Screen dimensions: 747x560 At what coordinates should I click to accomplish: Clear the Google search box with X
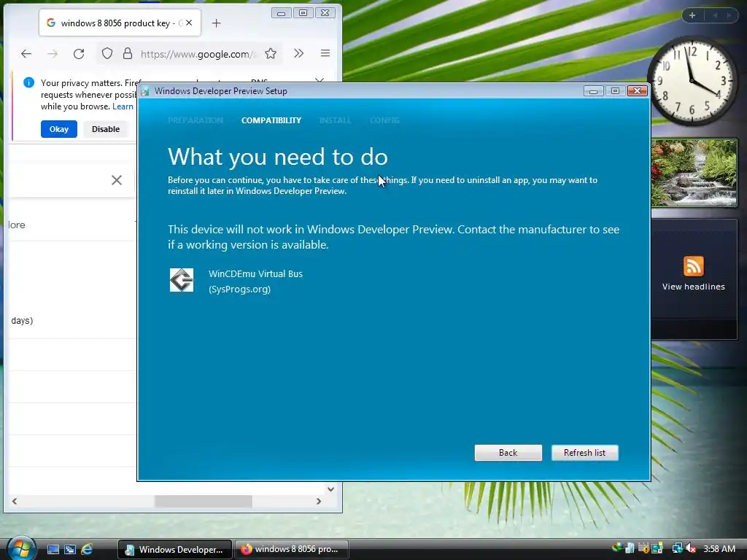point(117,180)
